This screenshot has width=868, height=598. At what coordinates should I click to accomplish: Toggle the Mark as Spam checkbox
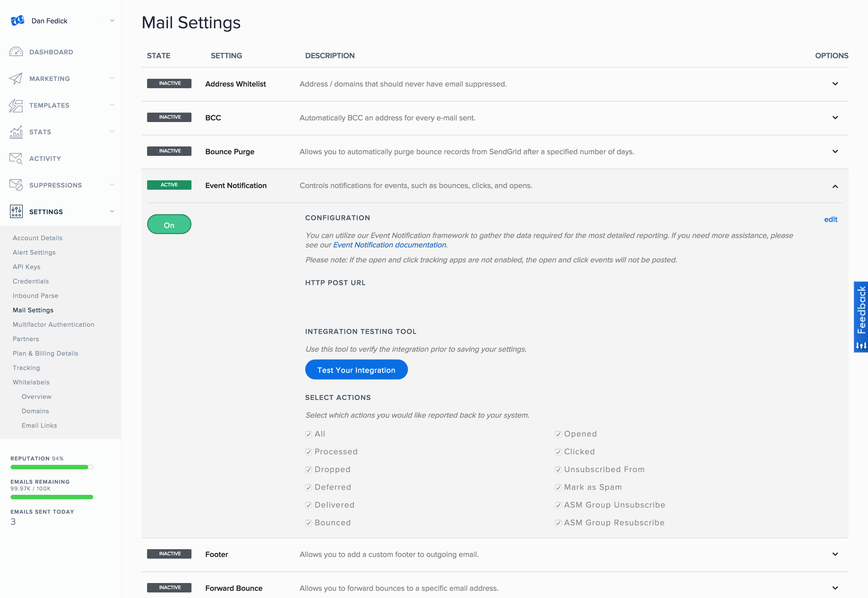(x=558, y=487)
